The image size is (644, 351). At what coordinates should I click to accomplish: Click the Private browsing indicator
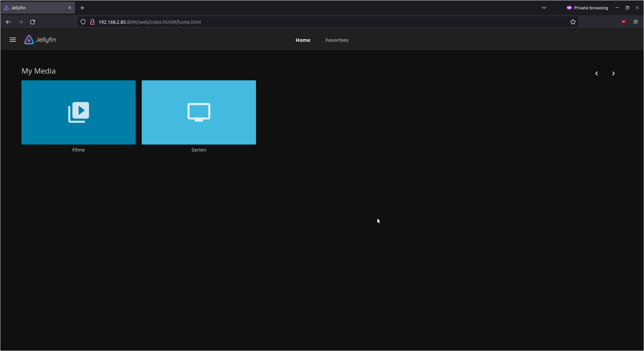click(x=587, y=8)
